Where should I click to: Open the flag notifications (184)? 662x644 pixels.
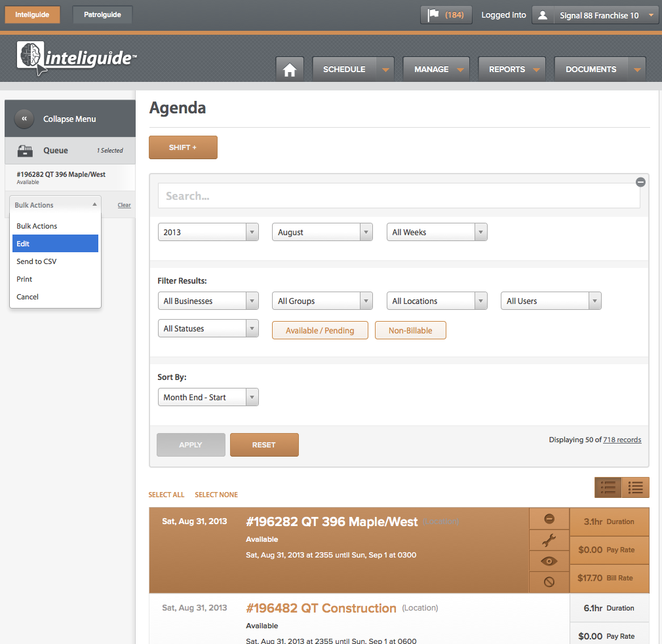[x=446, y=15]
